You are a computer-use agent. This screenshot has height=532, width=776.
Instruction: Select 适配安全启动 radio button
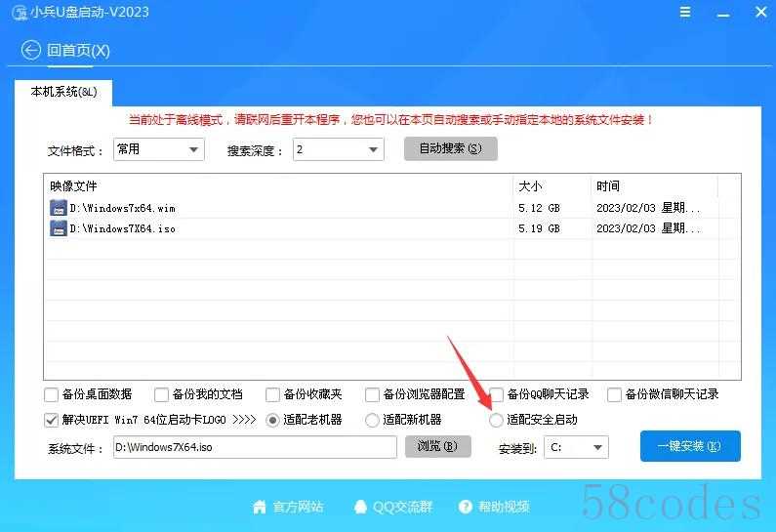[x=496, y=420]
